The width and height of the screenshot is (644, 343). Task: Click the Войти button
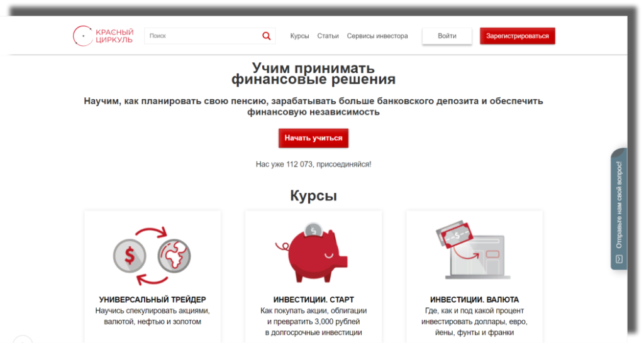[x=447, y=36]
